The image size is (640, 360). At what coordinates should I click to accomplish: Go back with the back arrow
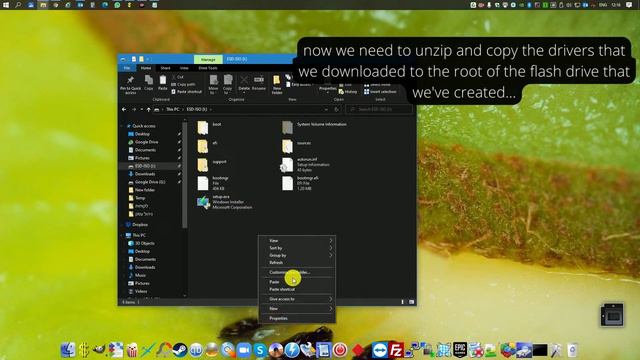[x=124, y=109]
